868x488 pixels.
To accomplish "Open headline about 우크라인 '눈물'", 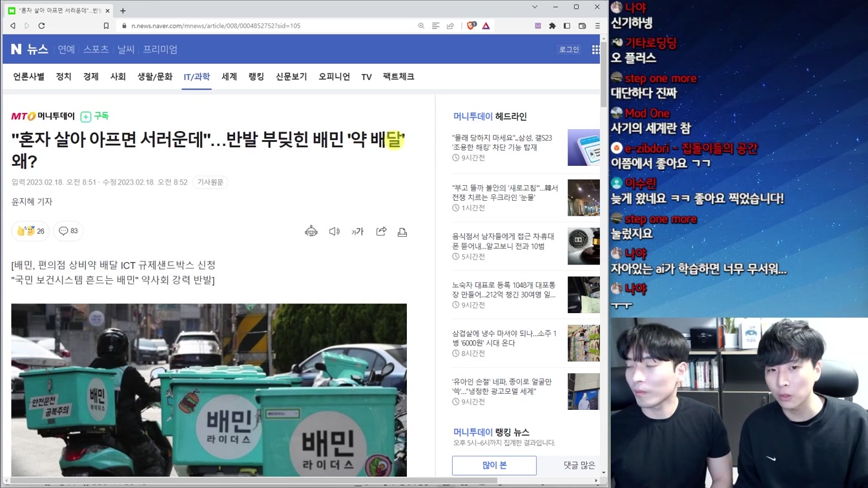I will [505, 192].
